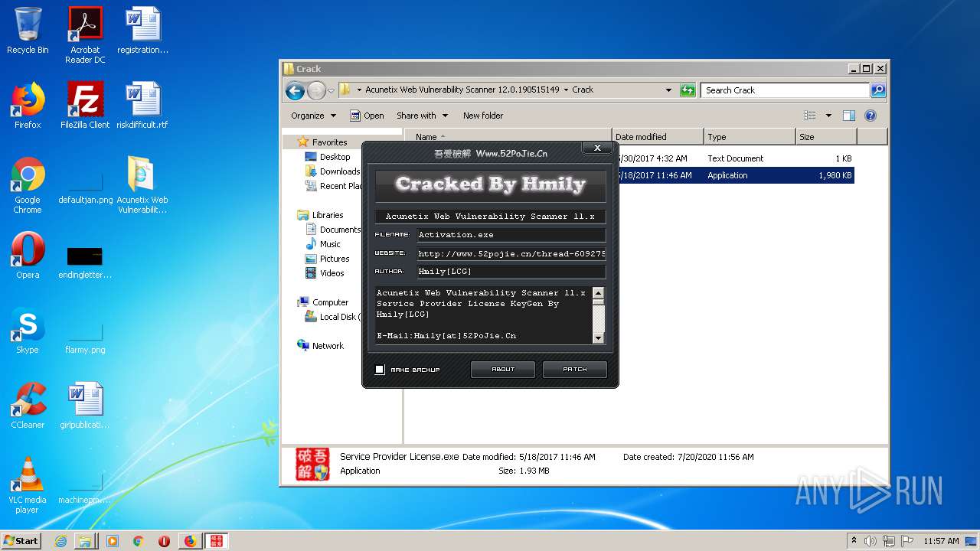This screenshot has height=551, width=980.
Task: Open endingletter desktop file
Action: click(x=85, y=260)
